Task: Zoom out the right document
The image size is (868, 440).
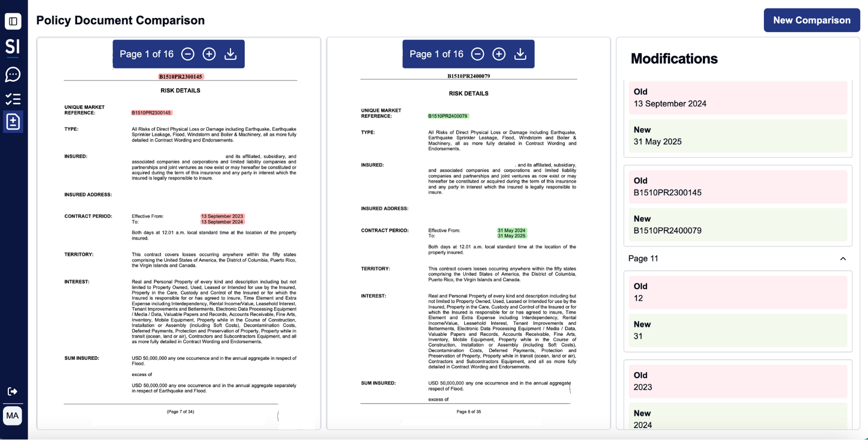Action: (477, 54)
